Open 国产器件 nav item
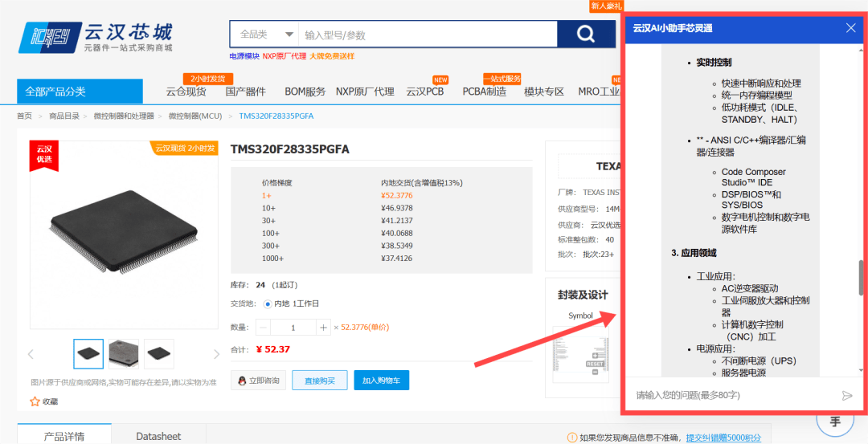 pyautogui.click(x=246, y=92)
